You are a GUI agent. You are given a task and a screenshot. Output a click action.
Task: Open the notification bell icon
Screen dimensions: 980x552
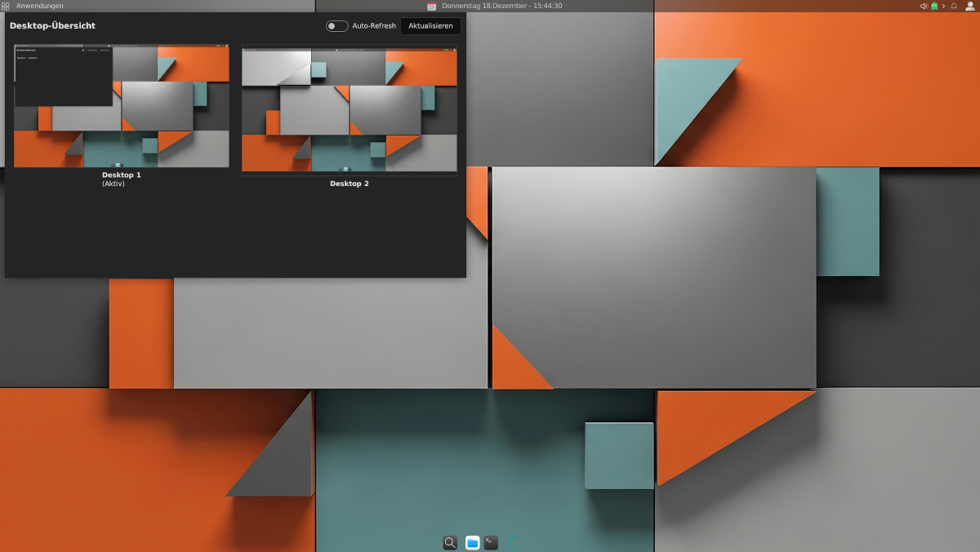click(x=954, y=6)
